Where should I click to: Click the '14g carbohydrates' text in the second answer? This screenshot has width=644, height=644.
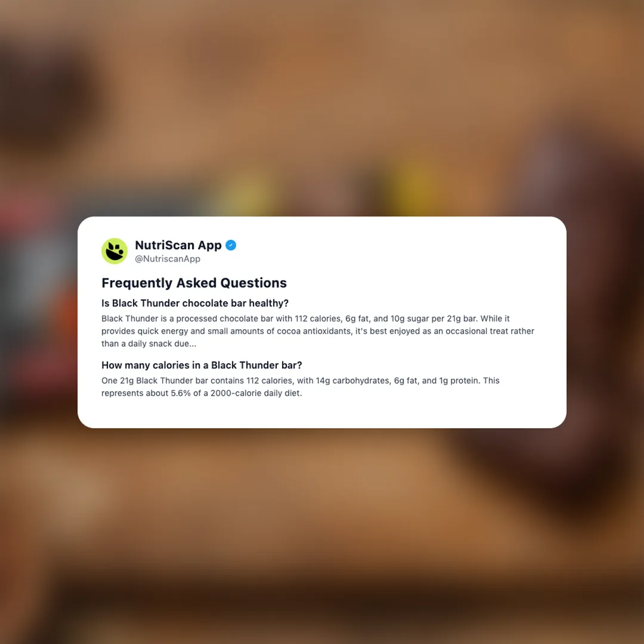point(353,380)
